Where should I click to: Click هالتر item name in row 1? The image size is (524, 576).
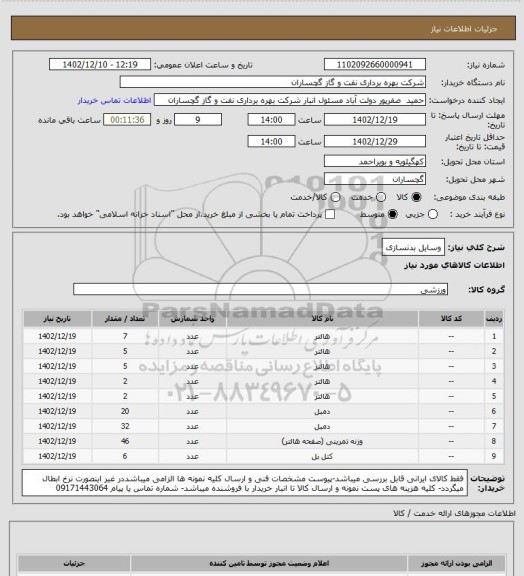(322, 336)
